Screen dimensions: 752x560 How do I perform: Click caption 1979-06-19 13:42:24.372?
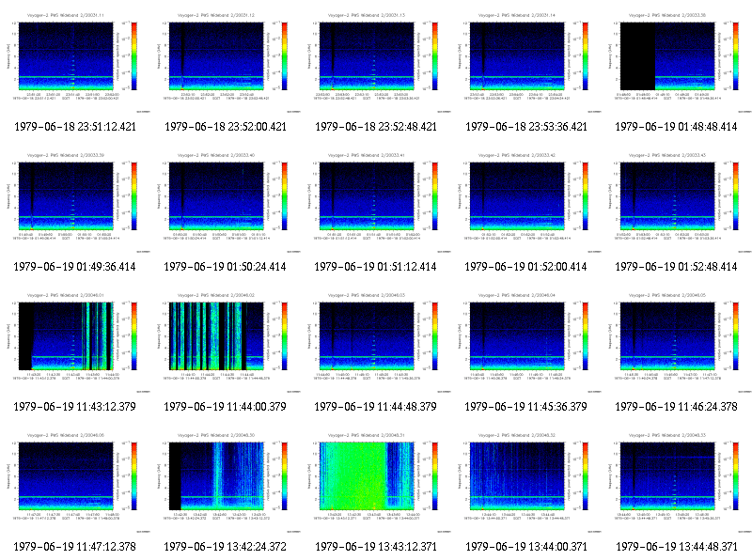(225, 547)
